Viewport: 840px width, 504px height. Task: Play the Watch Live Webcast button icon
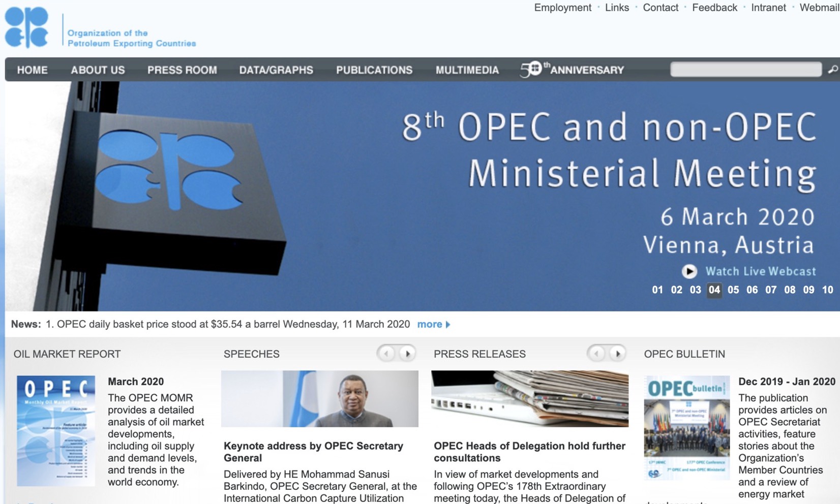(x=689, y=271)
